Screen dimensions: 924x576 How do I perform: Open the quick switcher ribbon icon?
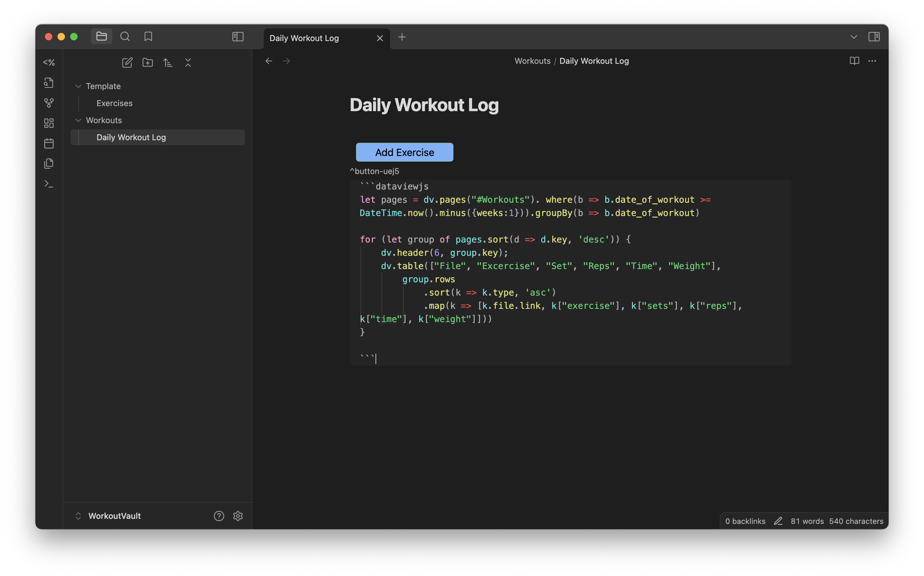click(49, 83)
